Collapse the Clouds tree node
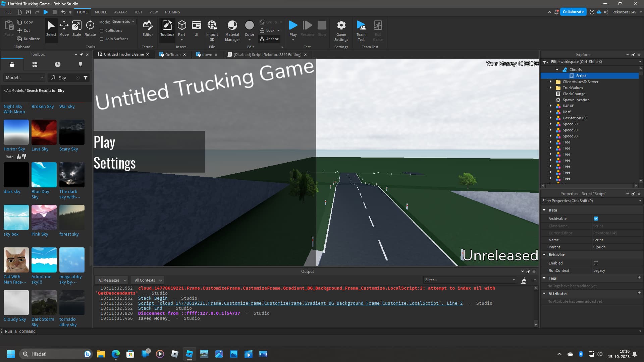644x362 pixels. 557,70
